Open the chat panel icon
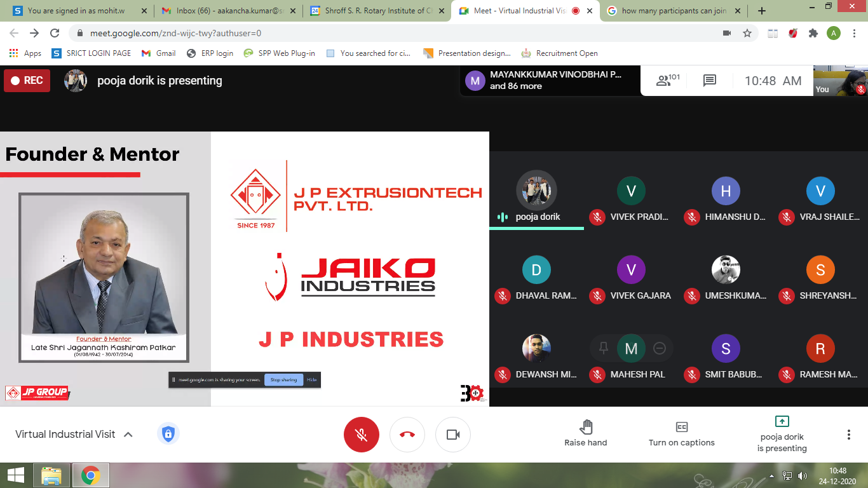868x488 pixels. click(x=710, y=81)
